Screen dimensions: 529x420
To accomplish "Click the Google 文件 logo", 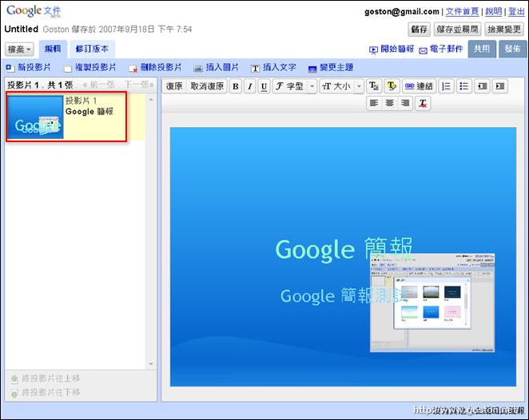I will pos(34,11).
